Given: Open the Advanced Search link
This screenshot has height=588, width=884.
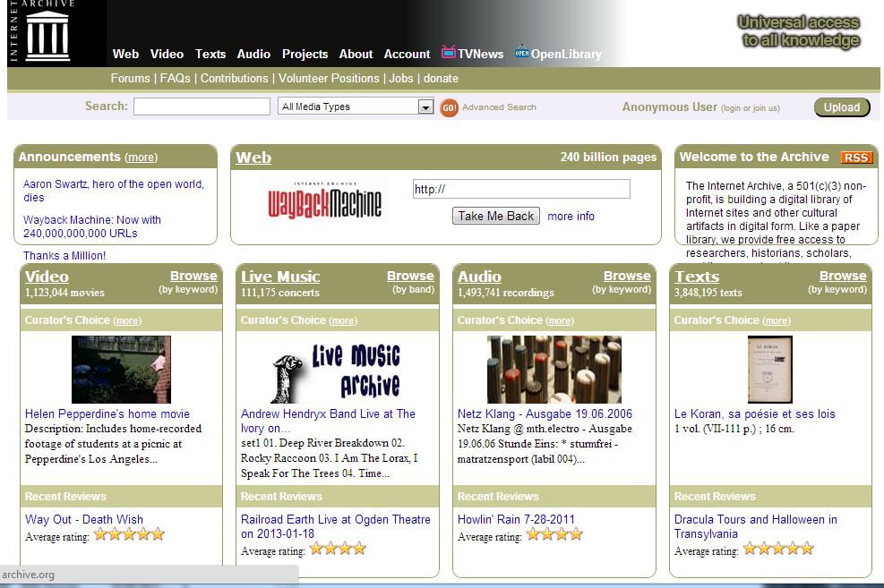Looking at the screenshot, I should coord(499,107).
